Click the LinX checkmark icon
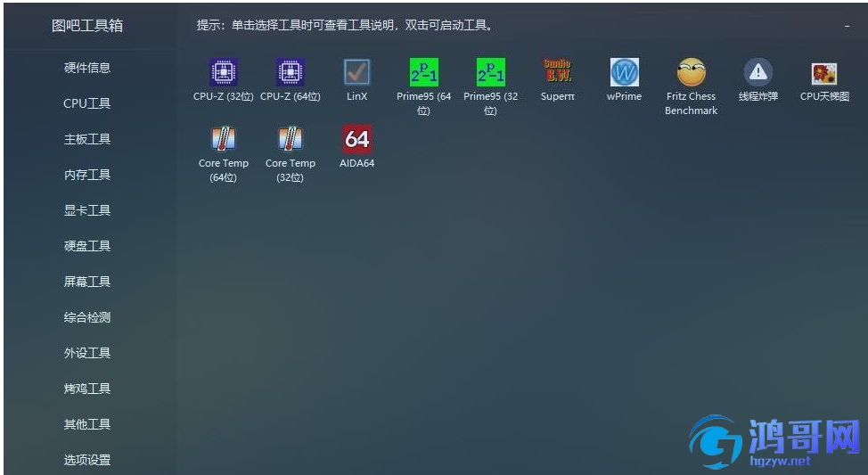This screenshot has width=868, height=475. coord(356,72)
